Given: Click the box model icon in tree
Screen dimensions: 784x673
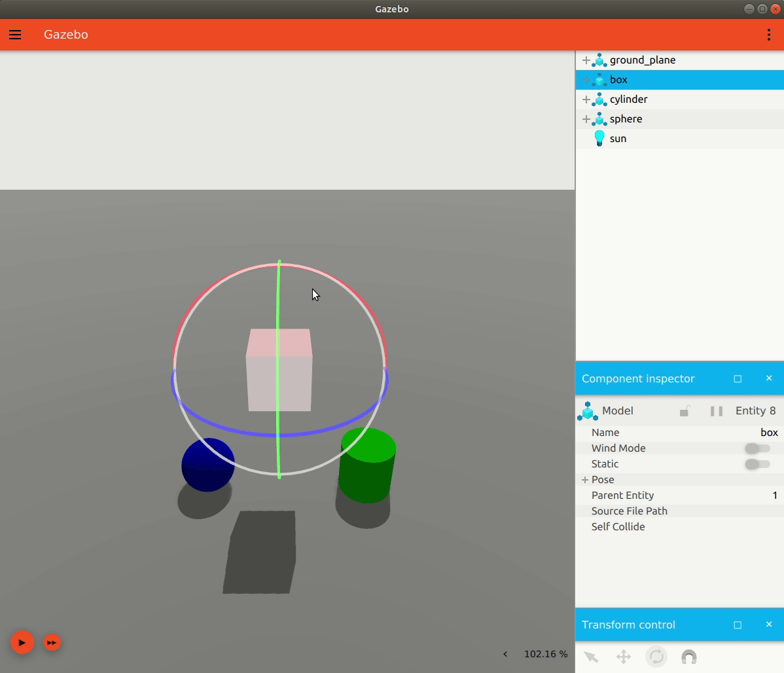Looking at the screenshot, I should (x=599, y=80).
